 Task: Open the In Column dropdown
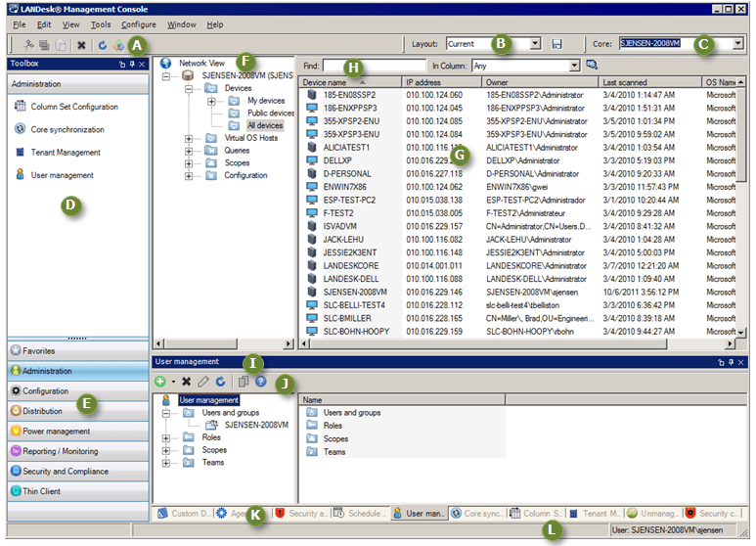point(574,66)
